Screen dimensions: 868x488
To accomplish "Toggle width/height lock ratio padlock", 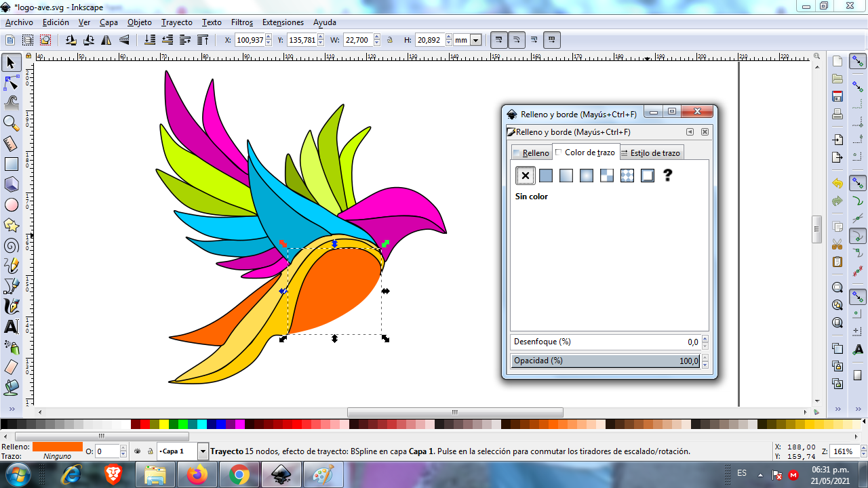I will 390,40.
